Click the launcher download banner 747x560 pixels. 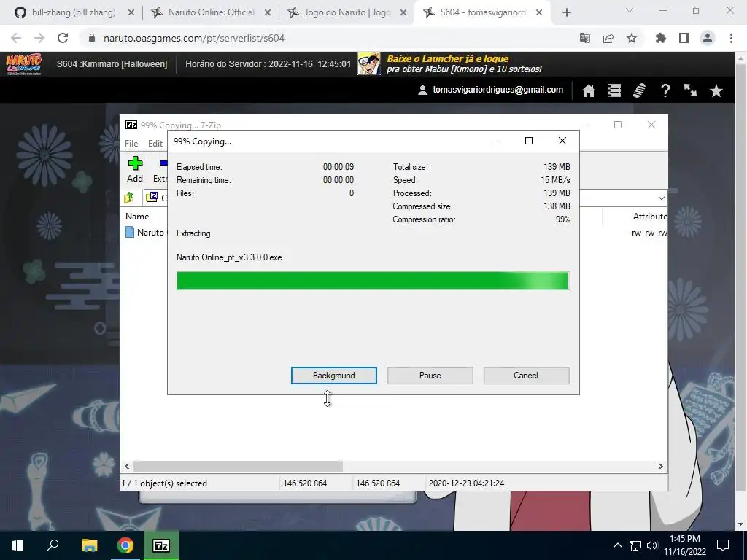[450, 64]
